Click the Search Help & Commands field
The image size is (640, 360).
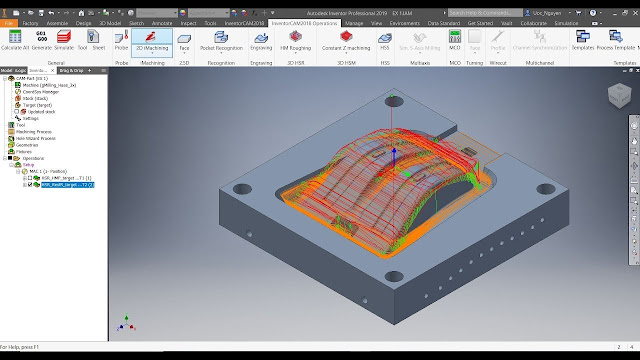point(485,13)
